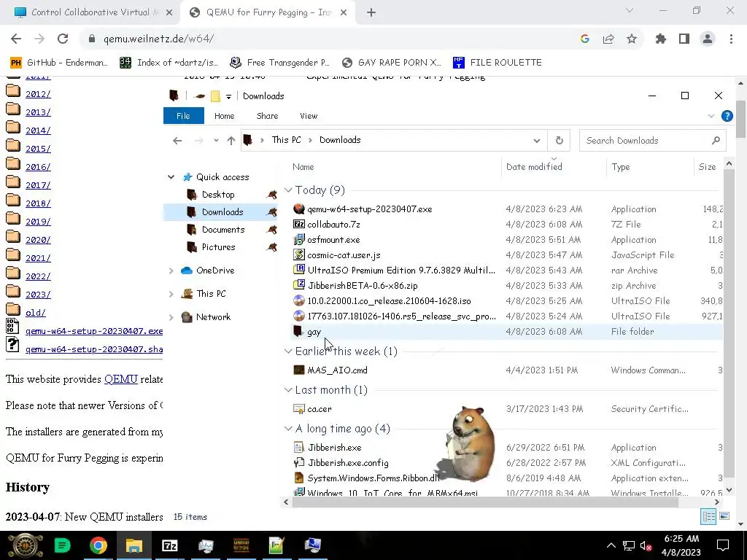
Task: Click the File Explorer taskbar icon
Action: click(134, 545)
